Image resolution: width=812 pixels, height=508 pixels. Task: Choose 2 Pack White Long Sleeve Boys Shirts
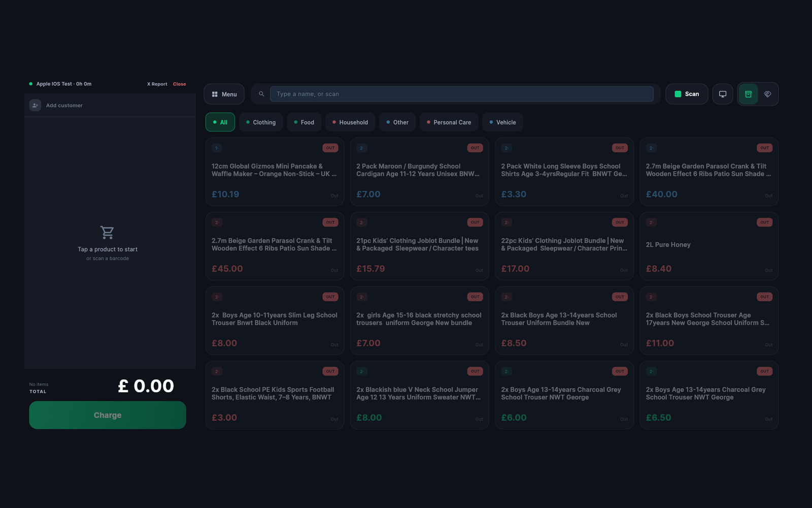point(564,172)
